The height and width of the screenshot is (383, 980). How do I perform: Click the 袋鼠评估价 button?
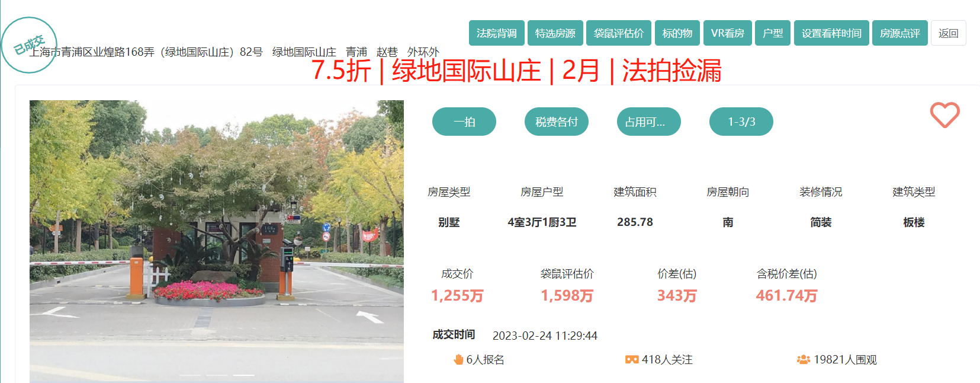tap(618, 33)
